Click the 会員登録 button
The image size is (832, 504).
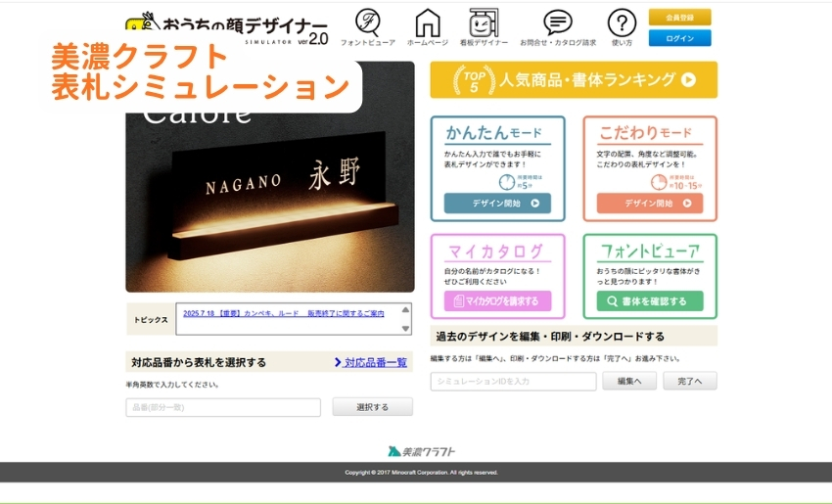coord(679,18)
